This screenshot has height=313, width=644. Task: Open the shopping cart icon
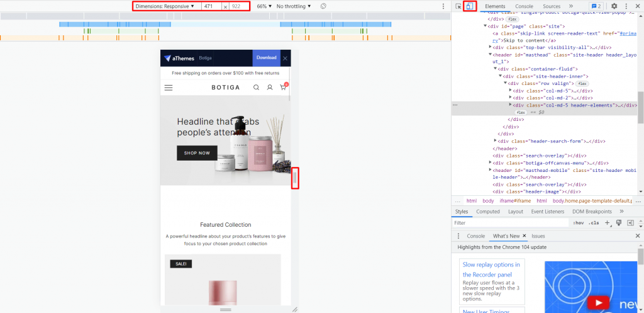284,87
